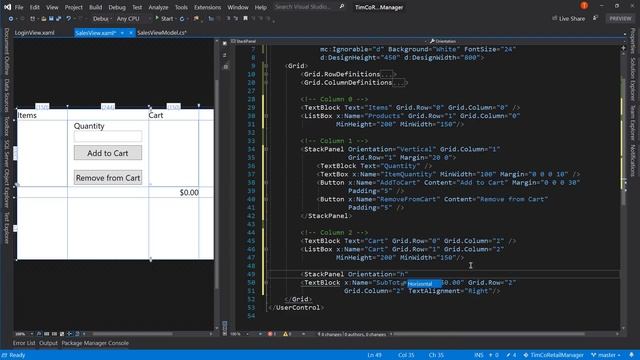This screenshot has height=360, width=640.
Task: Click the Cart label in designer
Action: (x=156, y=116)
